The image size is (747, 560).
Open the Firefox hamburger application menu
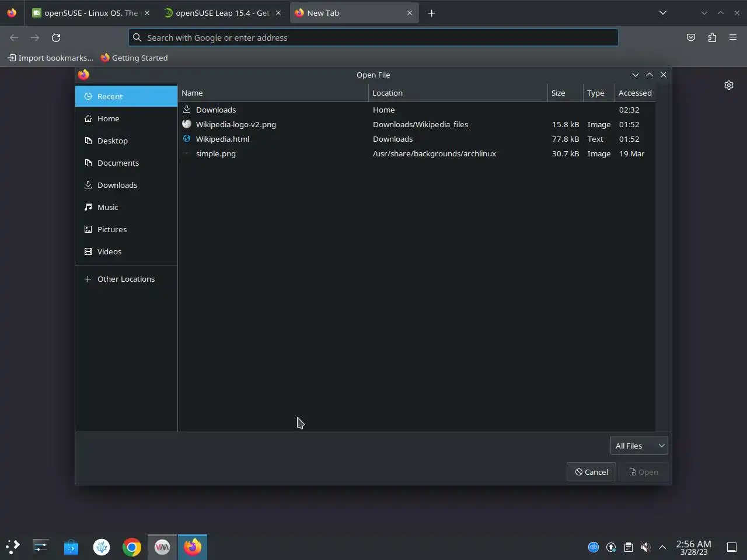click(x=733, y=37)
